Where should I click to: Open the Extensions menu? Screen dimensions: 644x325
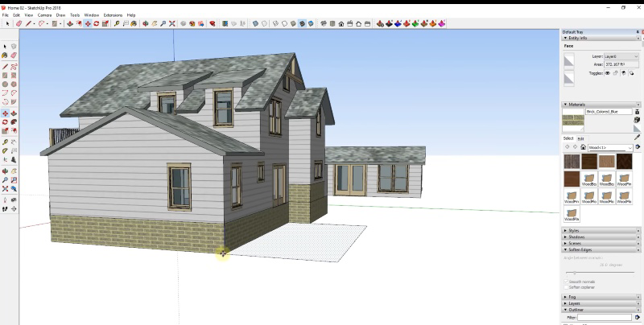pyautogui.click(x=113, y=14)
